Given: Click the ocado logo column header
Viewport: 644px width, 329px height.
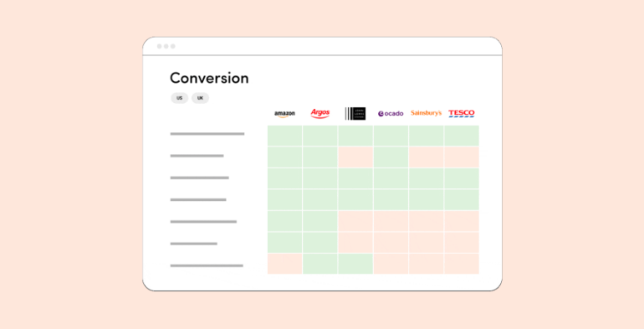Looking at the screenshot, I should pyautogui.click(x=391, y=114).
